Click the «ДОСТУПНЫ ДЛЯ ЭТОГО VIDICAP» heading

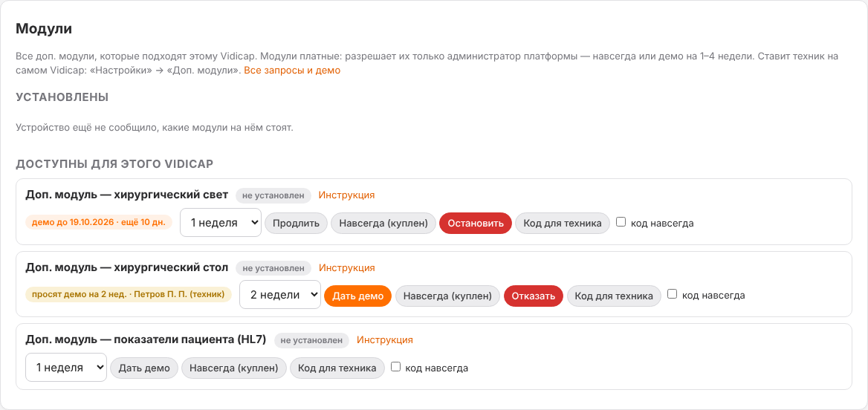[x=114, y=164]
